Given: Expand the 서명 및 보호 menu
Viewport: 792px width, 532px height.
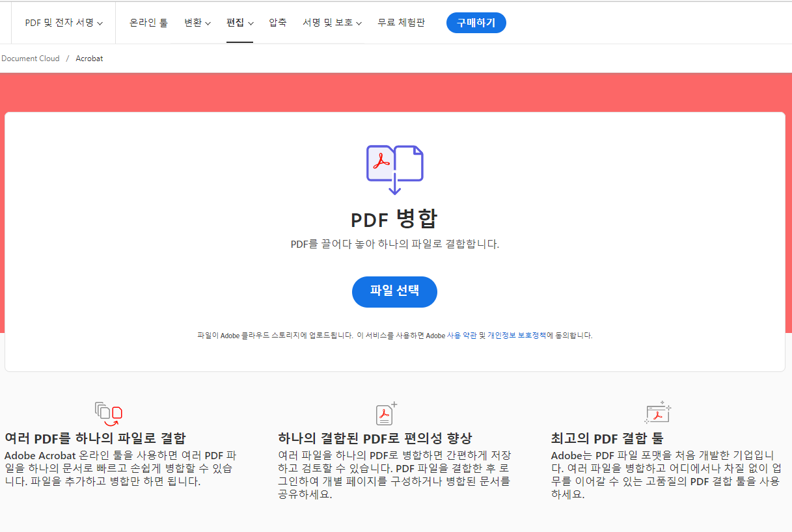Looking at the screenshot, I should pyautogui.click(x=332, y=23).
